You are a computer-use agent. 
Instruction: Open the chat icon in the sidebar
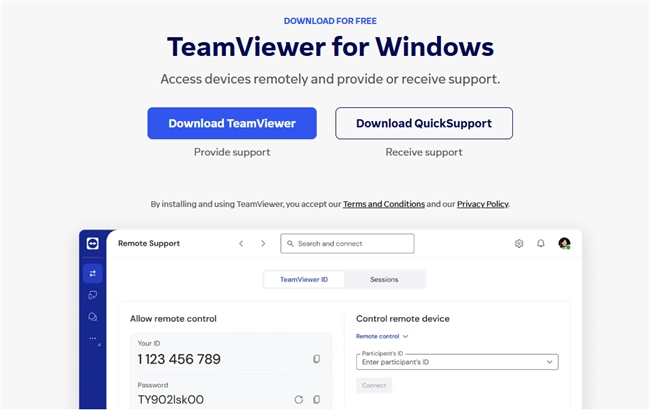click(93, 317)
